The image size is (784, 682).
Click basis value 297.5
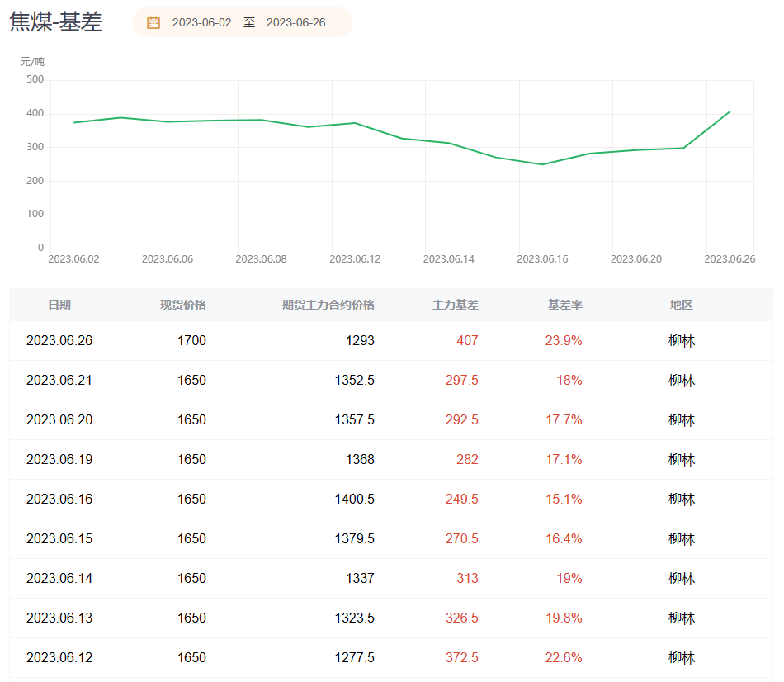[x=462, y=381]
